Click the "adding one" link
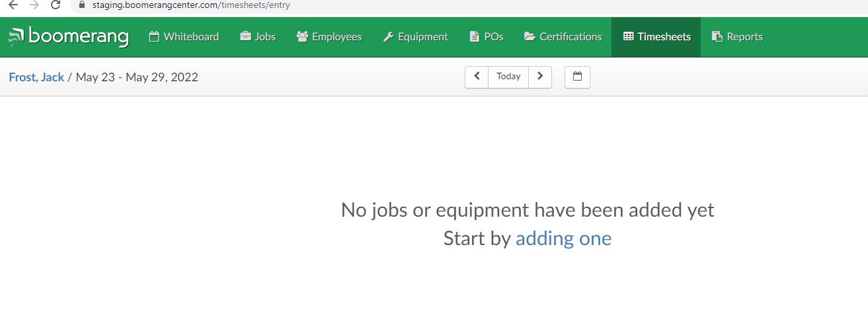The width and height of the screenshot is (868, 329). click(563, 238)
